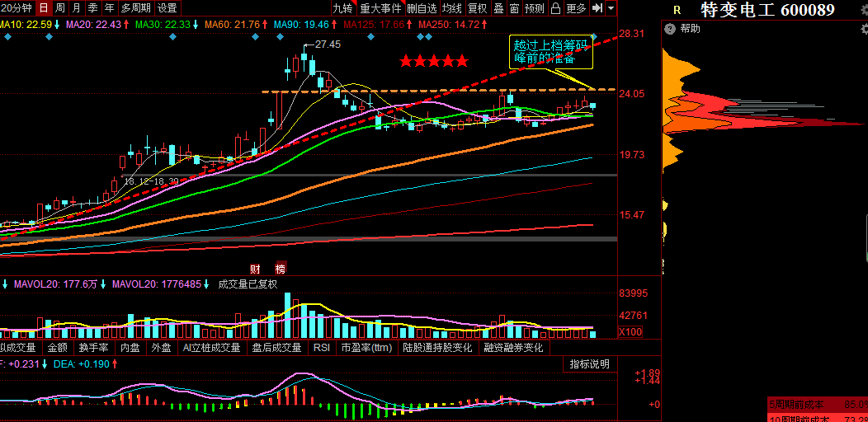The height and width of the screenshot is (422, 868).
Task: Select the 月 monthly period tab
Action: click(x=77, y=7)
